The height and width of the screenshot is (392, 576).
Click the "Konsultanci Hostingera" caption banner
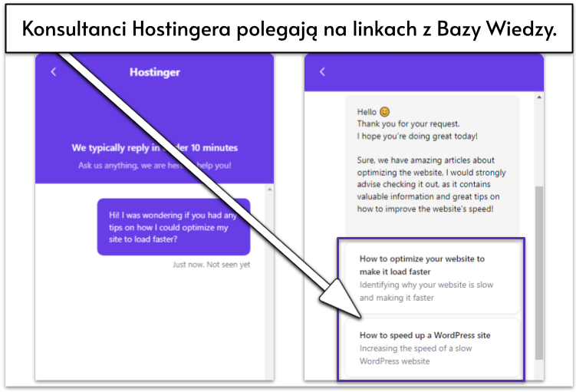(x=288, y=30)
